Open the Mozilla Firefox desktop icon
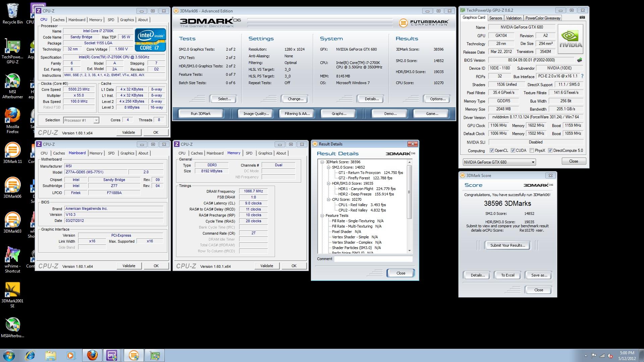Viewport: 644px width, 362px height. pyautogui.click(x=12, y=121)
